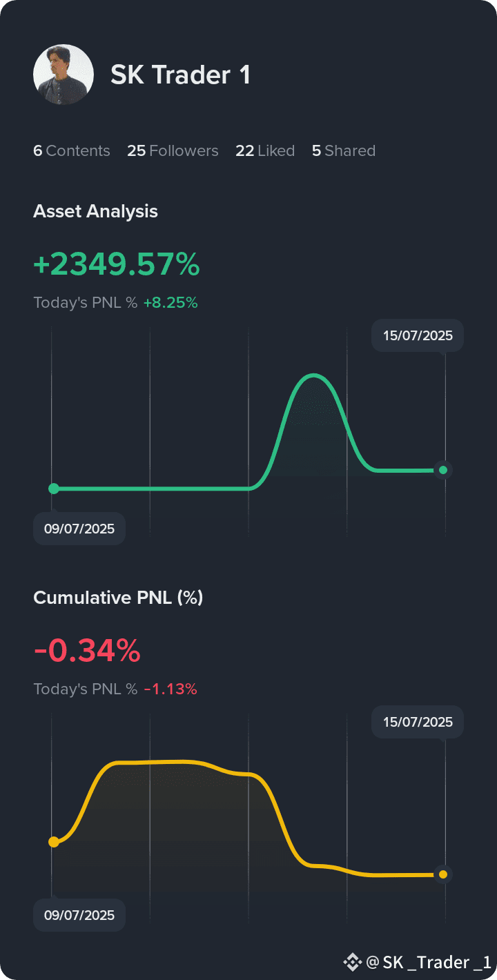Select the green Asset Analysis start point
This screenshot has height=980, width=497.
point(54,489)
